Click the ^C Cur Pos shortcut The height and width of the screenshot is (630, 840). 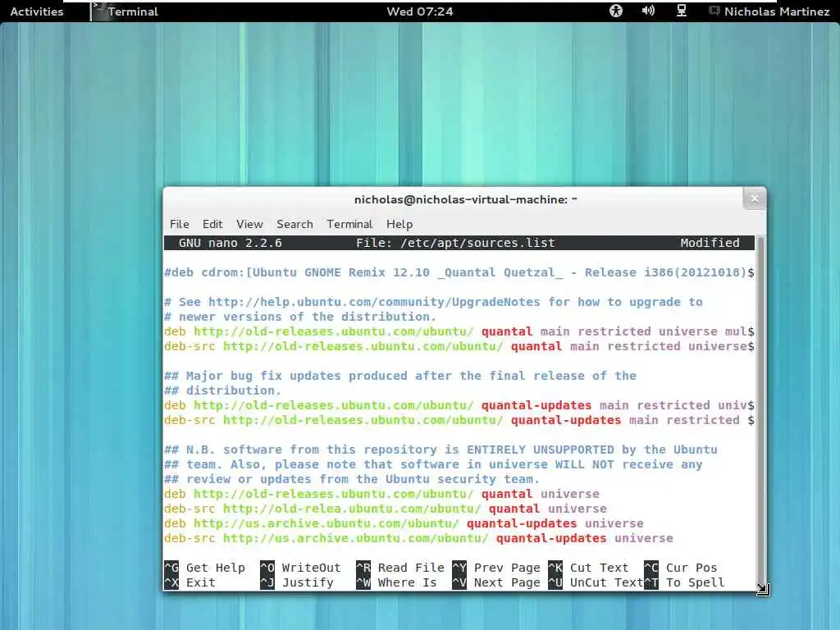680,568
